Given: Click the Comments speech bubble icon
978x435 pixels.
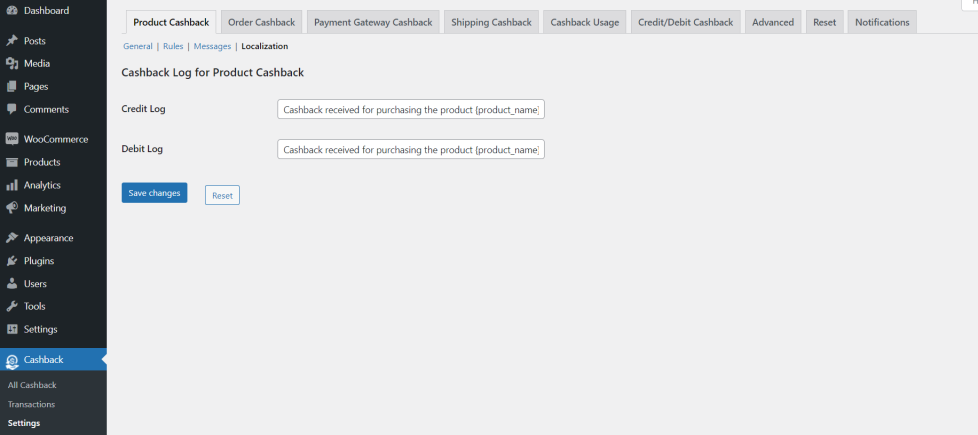Looking at the screenshot, I should pos(12,109).
